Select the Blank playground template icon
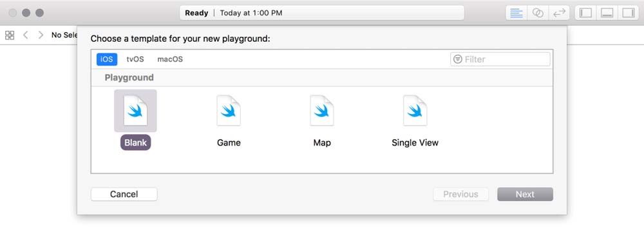Screen dimensions: 644x232 pyautogui.click(x=135, y=111)
